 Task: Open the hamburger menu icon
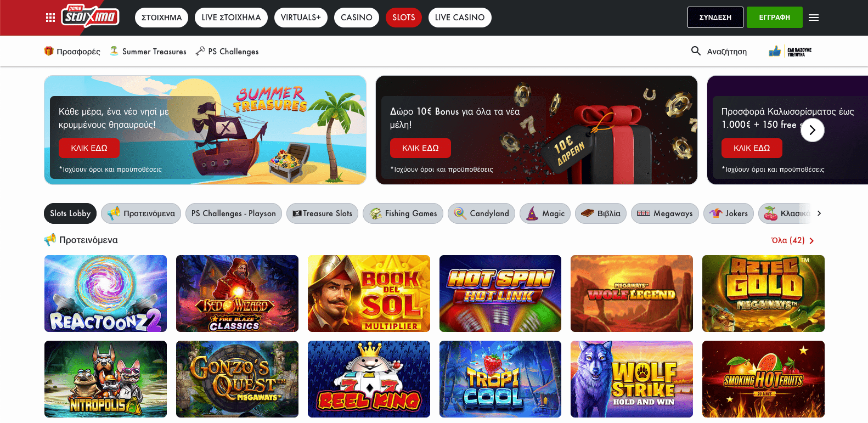[814, 18]
